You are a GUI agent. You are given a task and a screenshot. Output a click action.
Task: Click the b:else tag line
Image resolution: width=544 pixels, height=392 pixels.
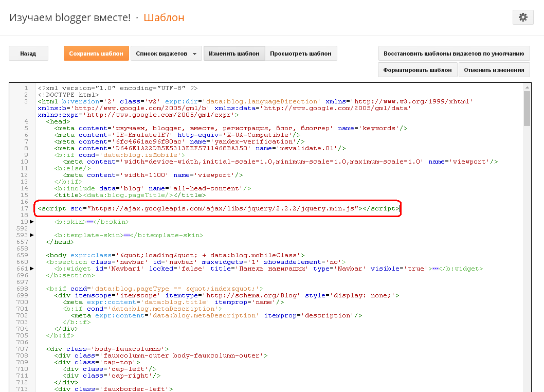(x=72, y=168)
